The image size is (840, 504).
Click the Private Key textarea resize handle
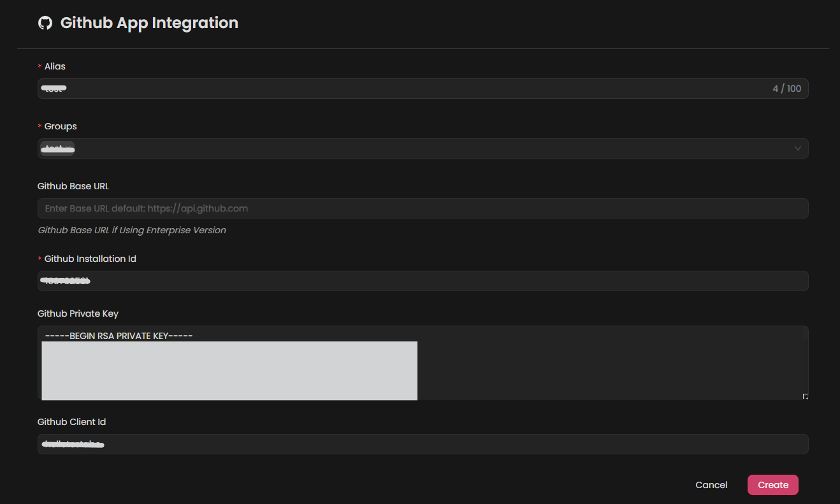tap(805, 396)
